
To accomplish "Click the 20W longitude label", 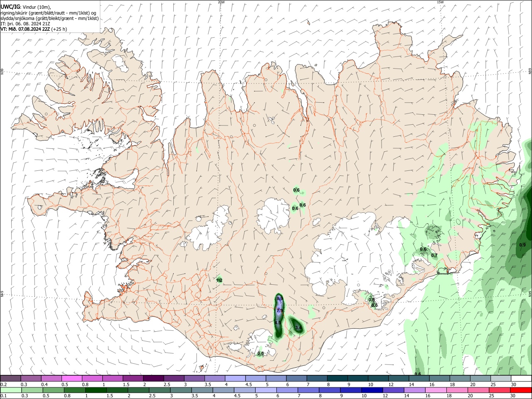I will (x=222, y=2).
